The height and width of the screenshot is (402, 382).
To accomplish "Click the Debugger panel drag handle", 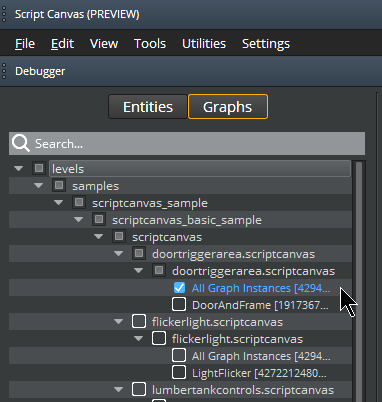I will [x=4, y=71].
